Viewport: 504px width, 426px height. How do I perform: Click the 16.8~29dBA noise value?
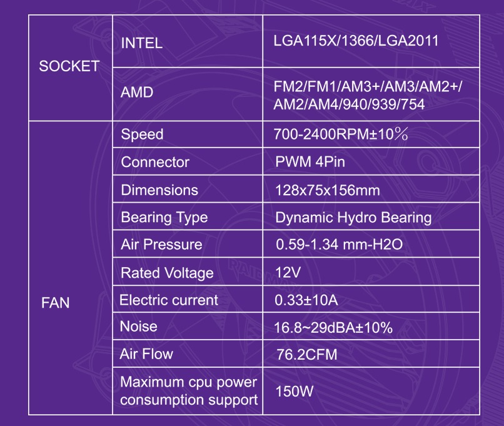[x=333, y=328]
